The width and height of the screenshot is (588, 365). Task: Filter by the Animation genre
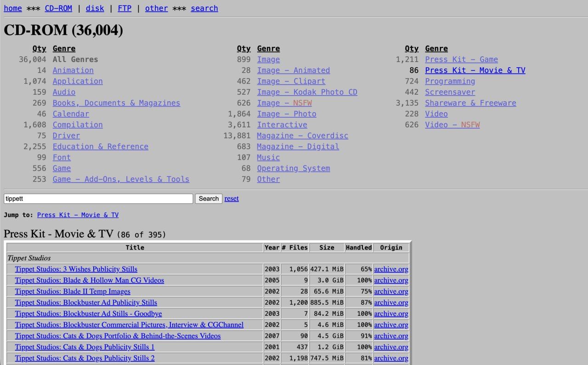[x=73, y=70]
